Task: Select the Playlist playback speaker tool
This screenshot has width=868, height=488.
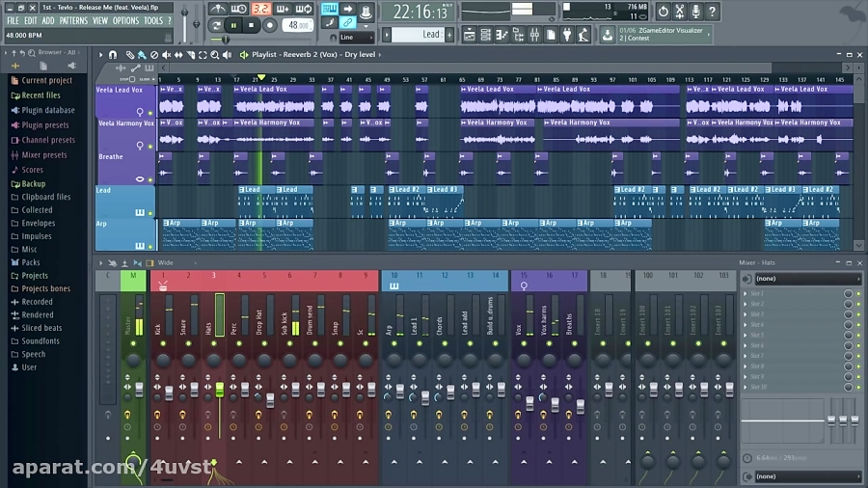Action: [227, 55]
